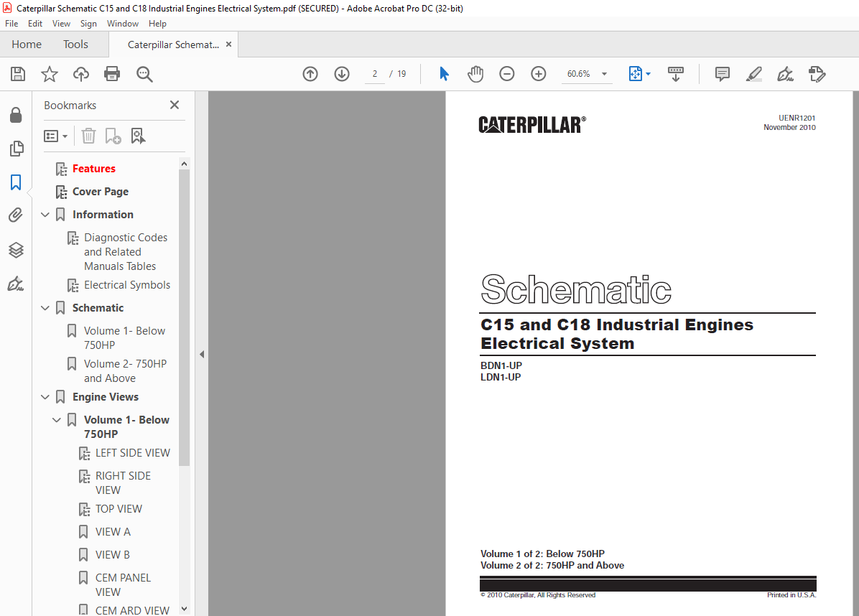Open the zoom level dropdown
This screenshot has height=616, width=859.
pyautogui.click(x=604, y=74)
